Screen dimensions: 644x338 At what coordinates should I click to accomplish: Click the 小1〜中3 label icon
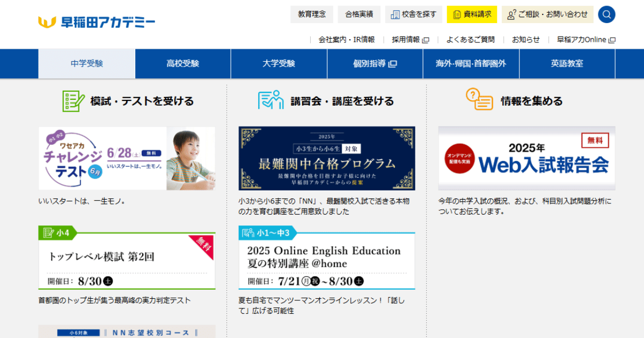tap(248, 233)
